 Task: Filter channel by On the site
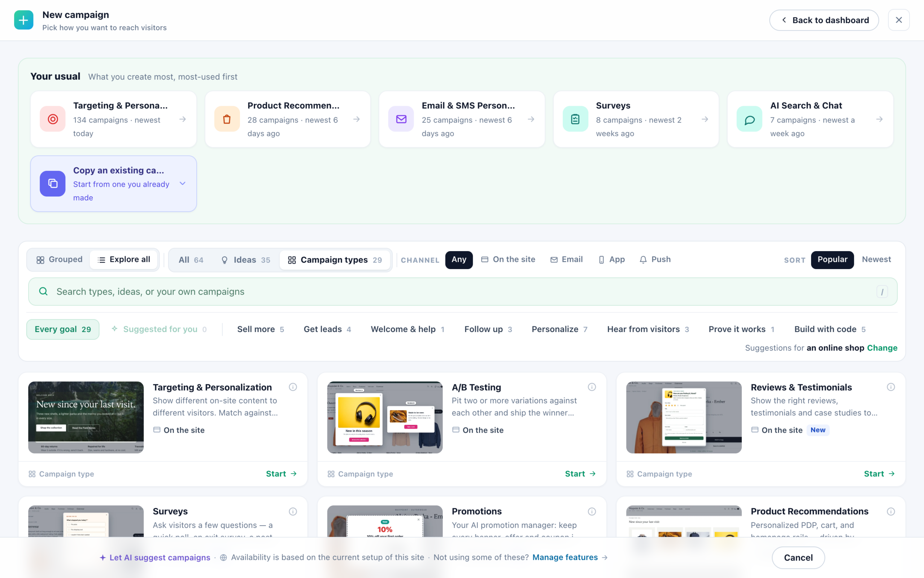click(508, 260)
